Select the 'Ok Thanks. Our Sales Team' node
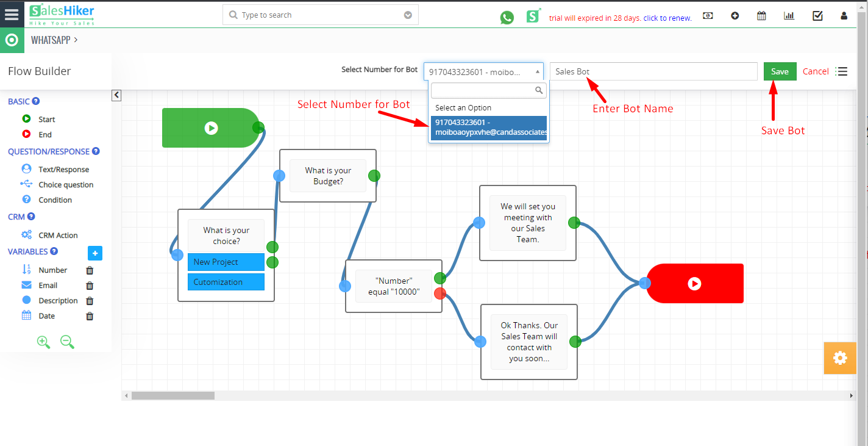The height and width of the screenshot is (446, 868). tap(529, 342)
